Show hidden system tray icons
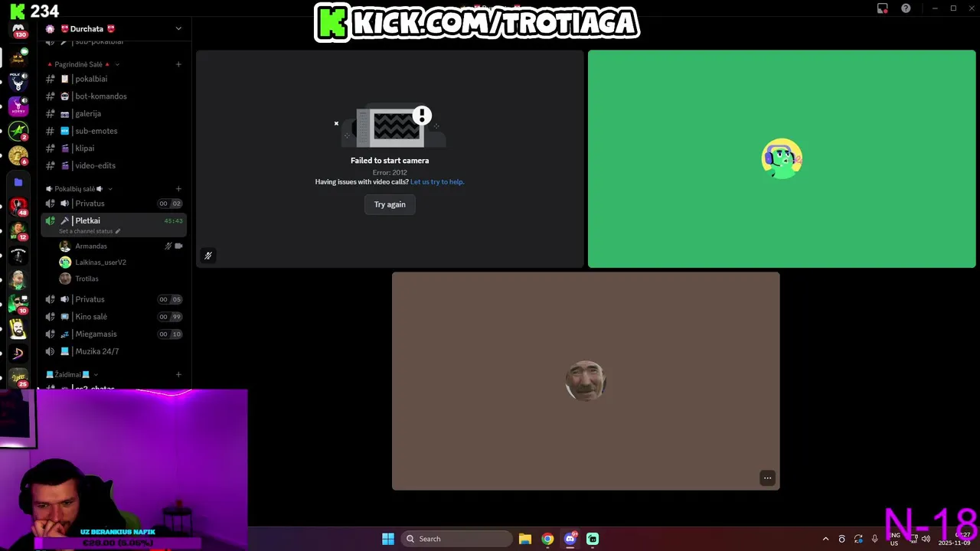 pyautogui.click(x=825, y=539)
